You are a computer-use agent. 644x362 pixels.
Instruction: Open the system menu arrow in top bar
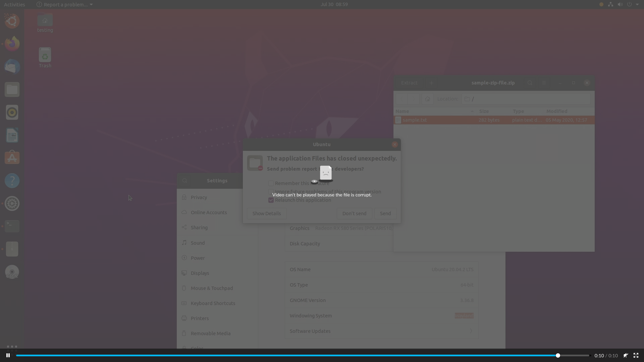tap(637, 4)
